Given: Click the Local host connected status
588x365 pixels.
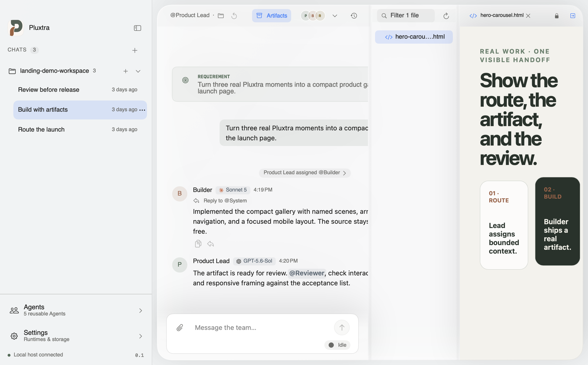Looking at the screenshot, I should 35,355.
